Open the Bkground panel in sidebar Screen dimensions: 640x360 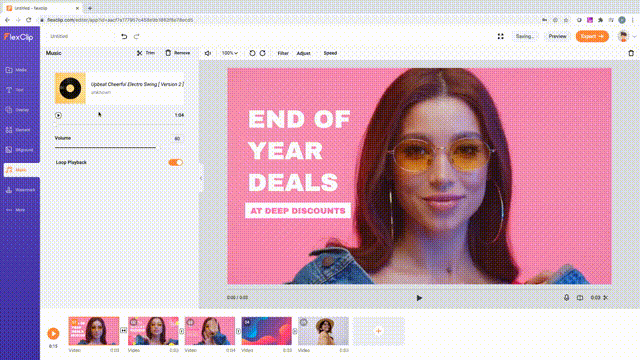coord(20,150)
